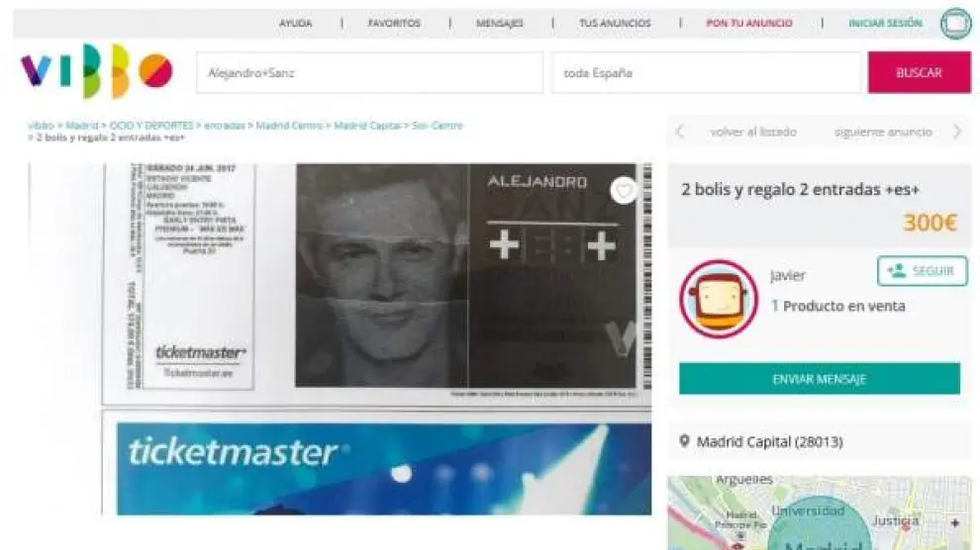Screen dimensions: 980x550
Task: Open the FAVORITOS menu item
Action: click(x=394, y=23)
